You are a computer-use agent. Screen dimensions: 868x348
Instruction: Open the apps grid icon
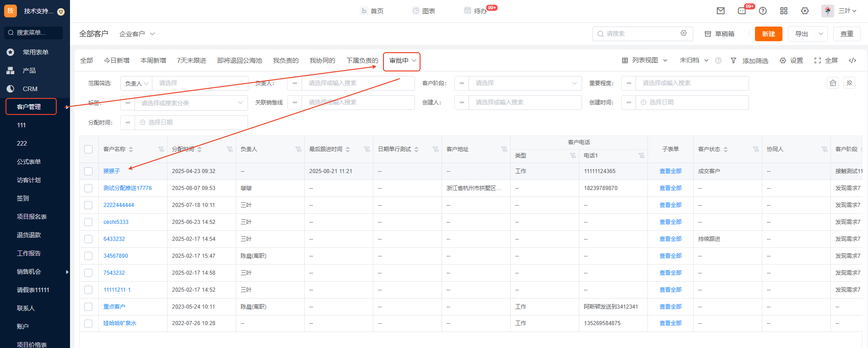[x=784, y=11]
